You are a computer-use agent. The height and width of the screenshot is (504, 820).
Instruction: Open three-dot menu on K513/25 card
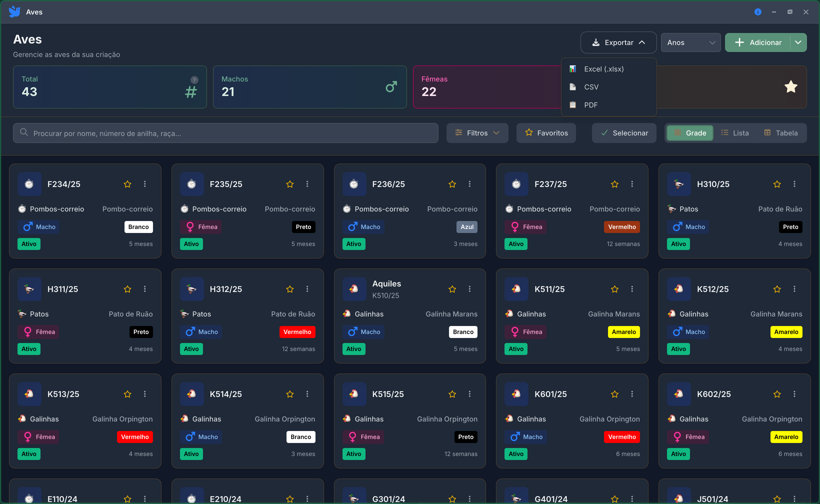(x=145, y=394)
